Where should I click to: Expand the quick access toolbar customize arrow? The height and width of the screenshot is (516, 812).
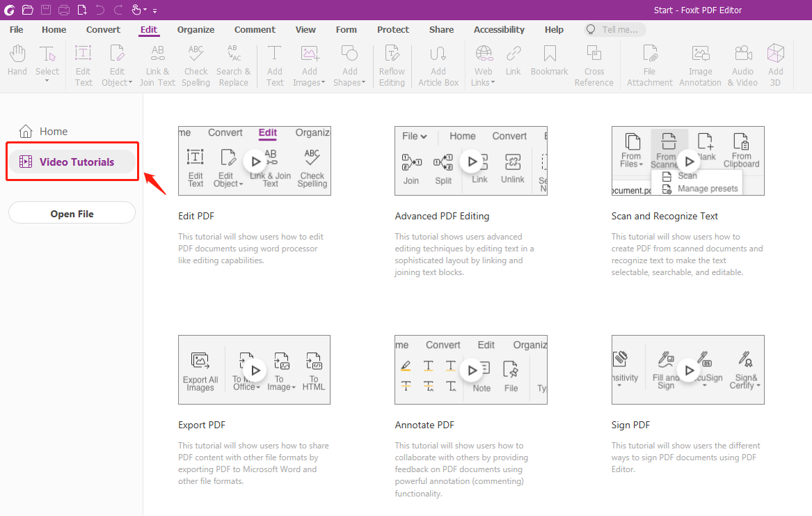pos(155,10)
